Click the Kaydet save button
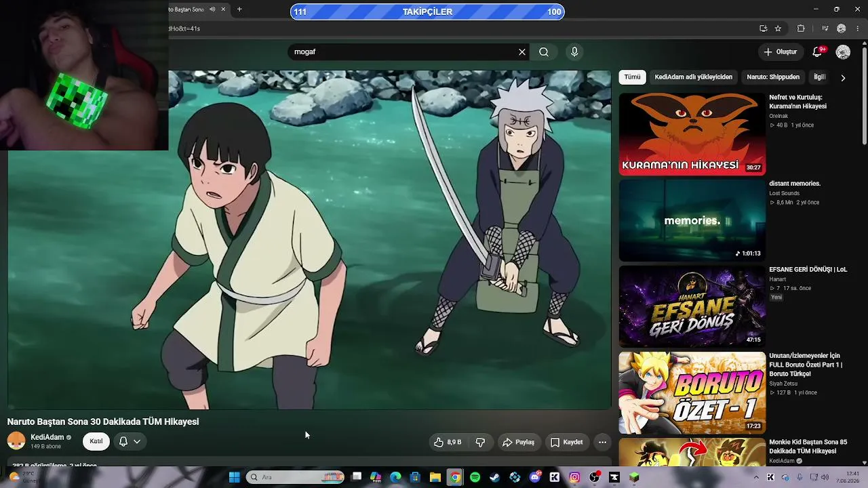Viewport: 868px width, 488px height. 566,442
